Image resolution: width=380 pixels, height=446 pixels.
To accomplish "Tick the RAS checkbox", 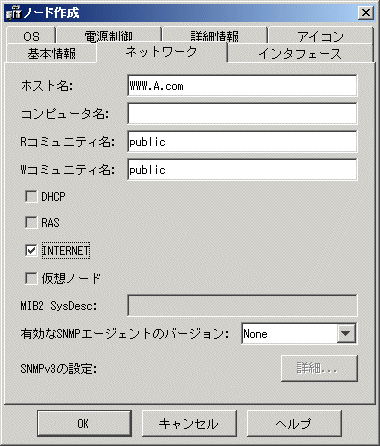I will click(31, 222).
